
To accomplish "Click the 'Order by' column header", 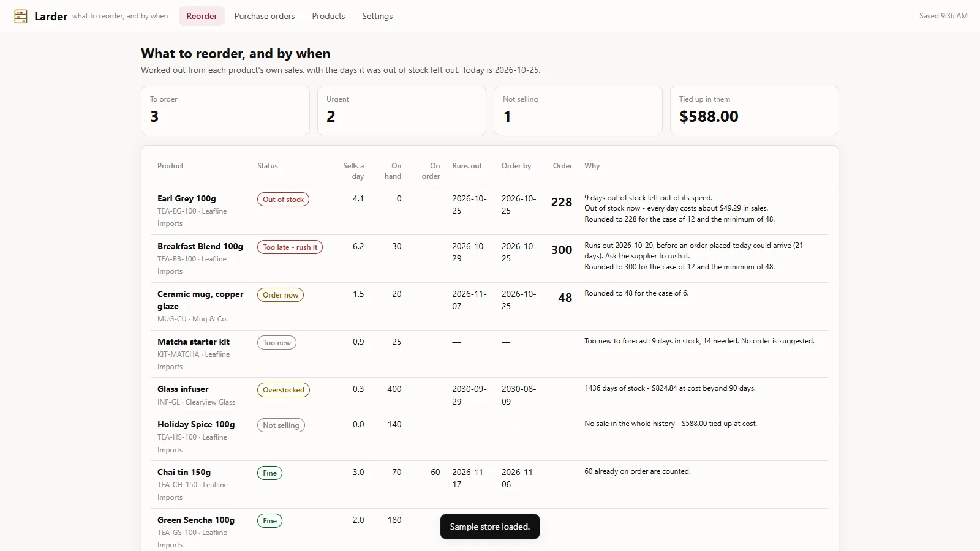I will (516, 166).
